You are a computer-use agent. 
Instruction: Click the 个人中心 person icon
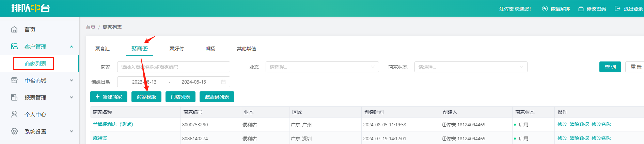(x=14, y=114)
